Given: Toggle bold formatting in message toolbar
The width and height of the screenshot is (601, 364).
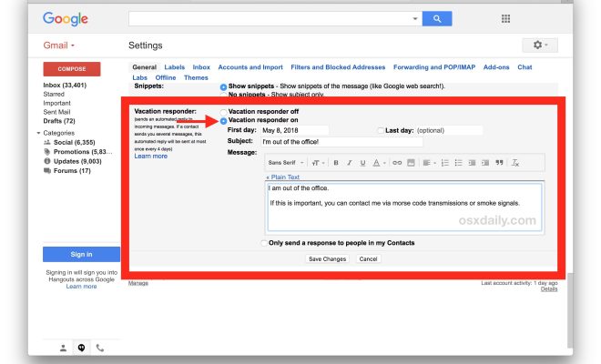Looking at the screenshot, I should 336,163.
